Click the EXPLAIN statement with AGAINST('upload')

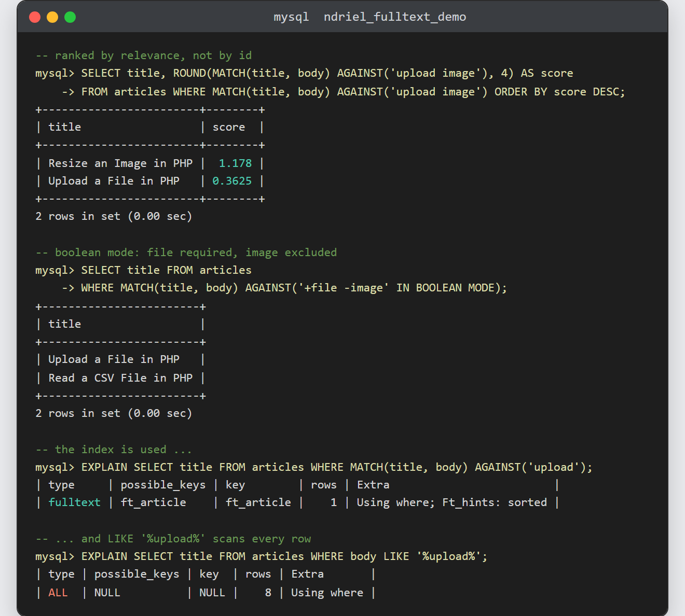click(x=314, y=467)
